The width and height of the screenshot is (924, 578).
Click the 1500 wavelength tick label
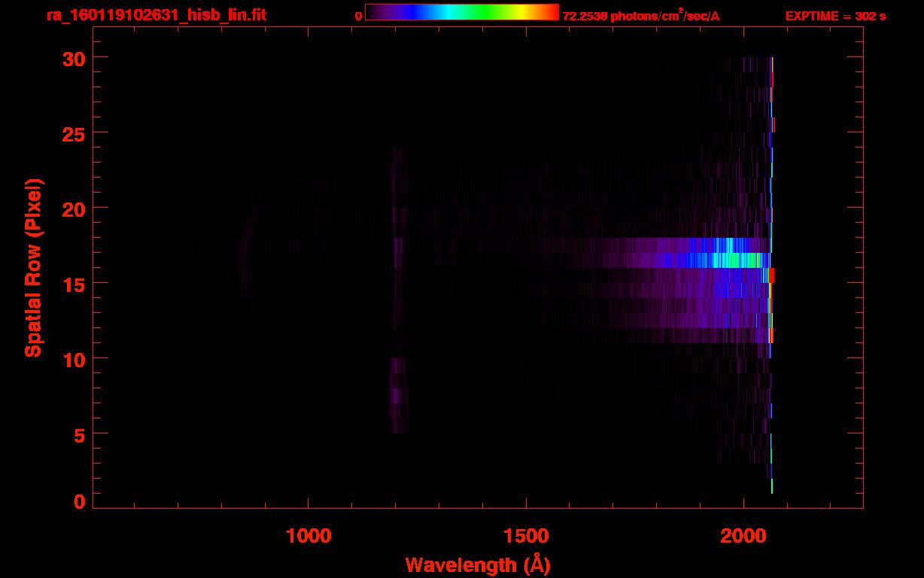coord(526,536)
